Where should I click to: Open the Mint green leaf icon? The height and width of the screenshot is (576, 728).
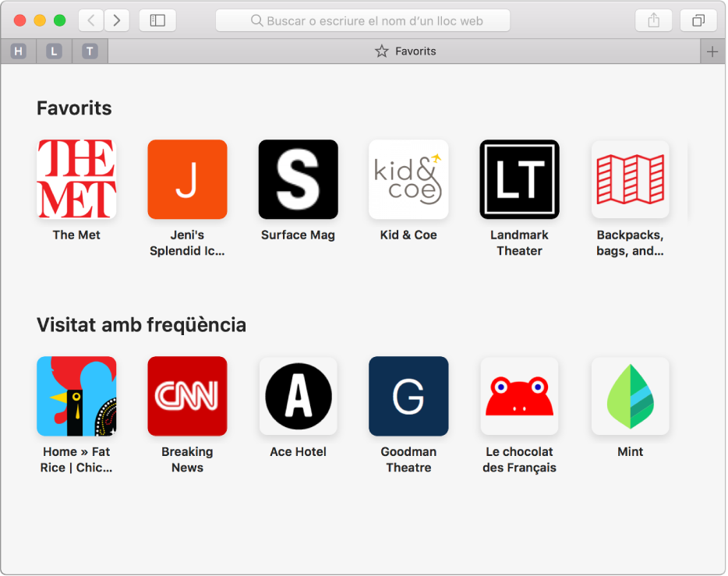630,396
